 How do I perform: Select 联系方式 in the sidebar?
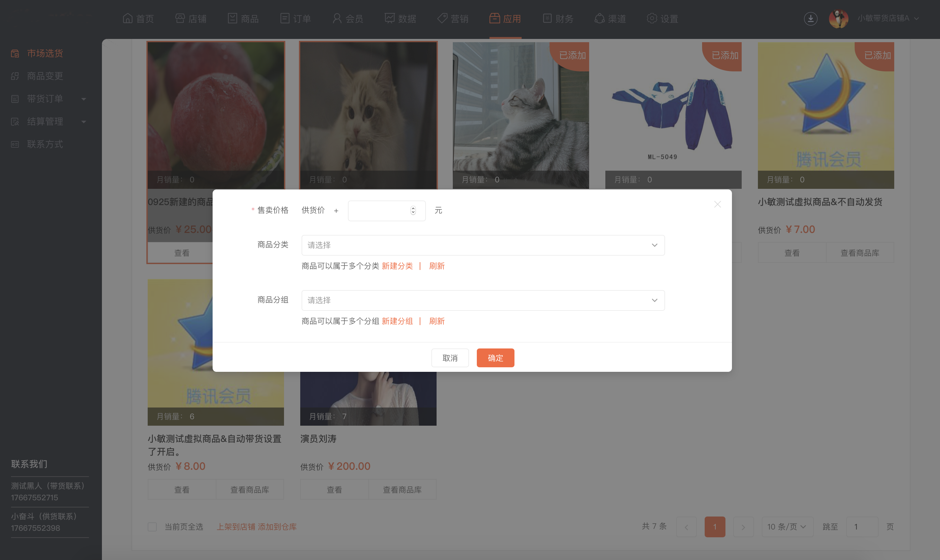click(x=44, y=144)
